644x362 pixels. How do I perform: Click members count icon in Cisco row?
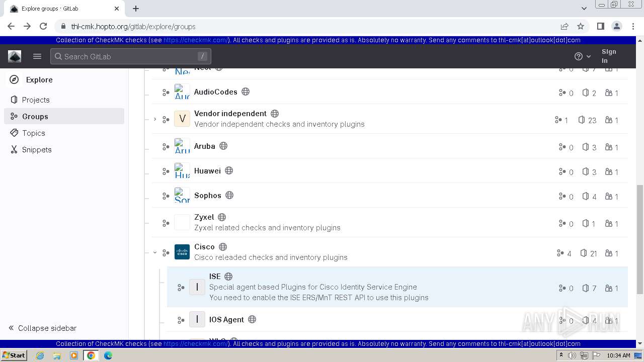pos(608,253)
